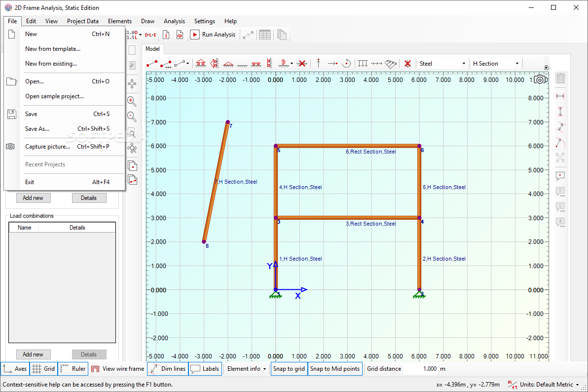Click the cp report document icon
588x392 pixels.
(180, 35)
